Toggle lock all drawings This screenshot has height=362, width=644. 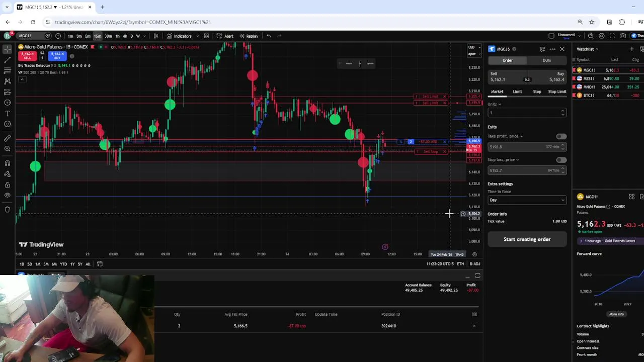pyautogui.click(x=7, y=185)
